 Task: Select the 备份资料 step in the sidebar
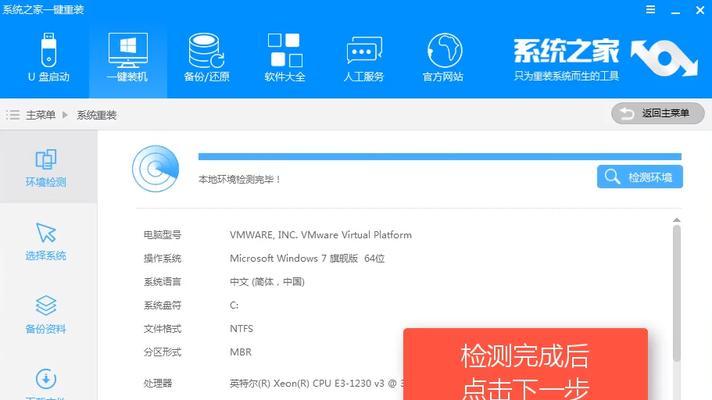(x=46, y=315)
